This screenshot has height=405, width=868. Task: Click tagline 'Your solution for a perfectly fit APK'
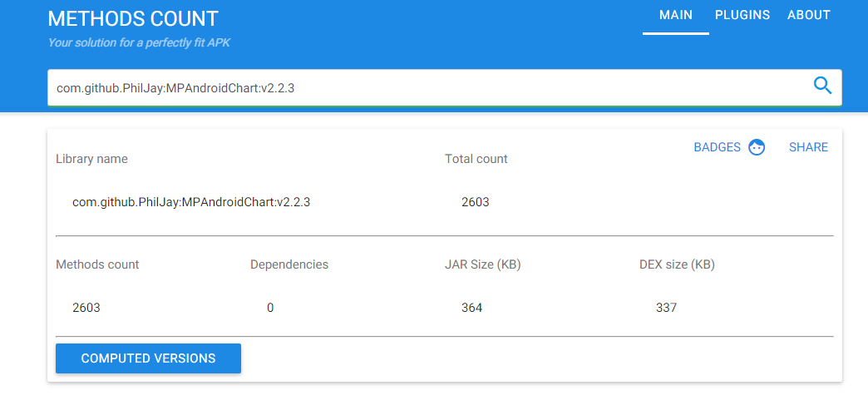[x=139, y=42]
